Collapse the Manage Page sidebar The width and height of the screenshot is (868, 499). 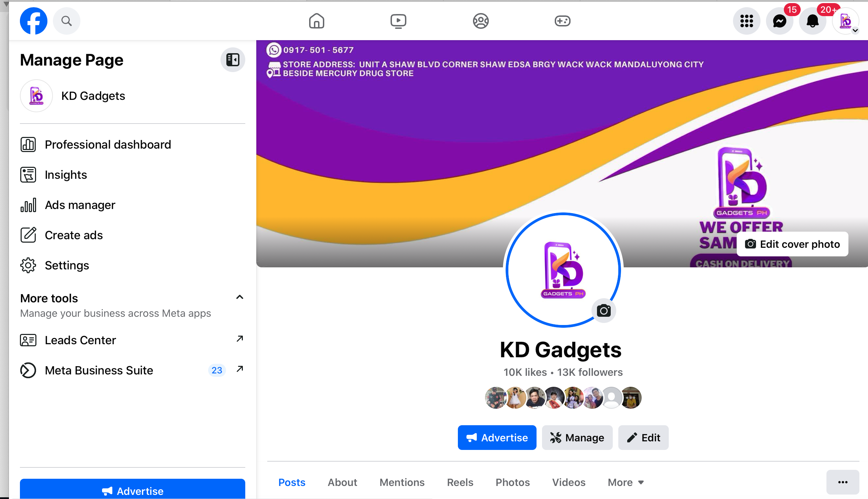click(x=233, y=60)
